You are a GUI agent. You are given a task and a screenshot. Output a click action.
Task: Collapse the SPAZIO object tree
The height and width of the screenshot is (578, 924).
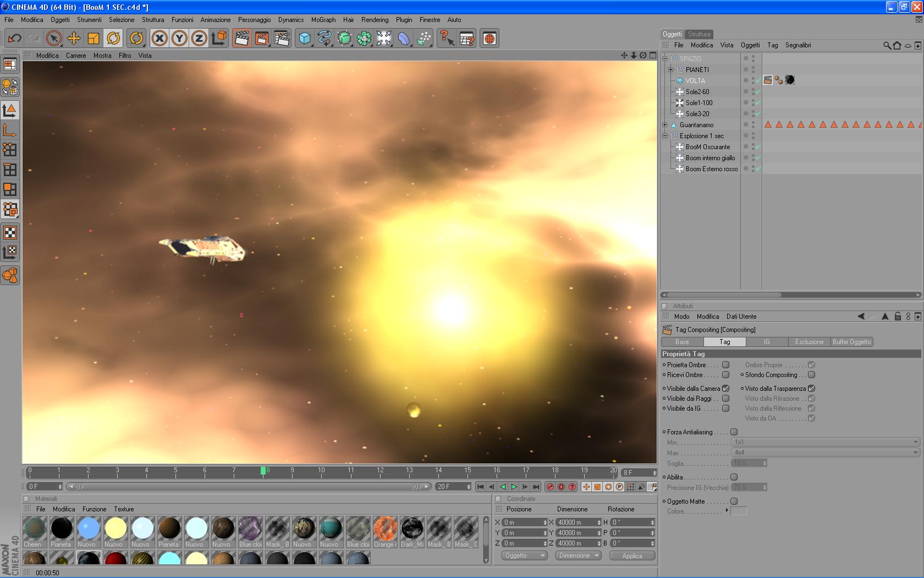point(664,58)
